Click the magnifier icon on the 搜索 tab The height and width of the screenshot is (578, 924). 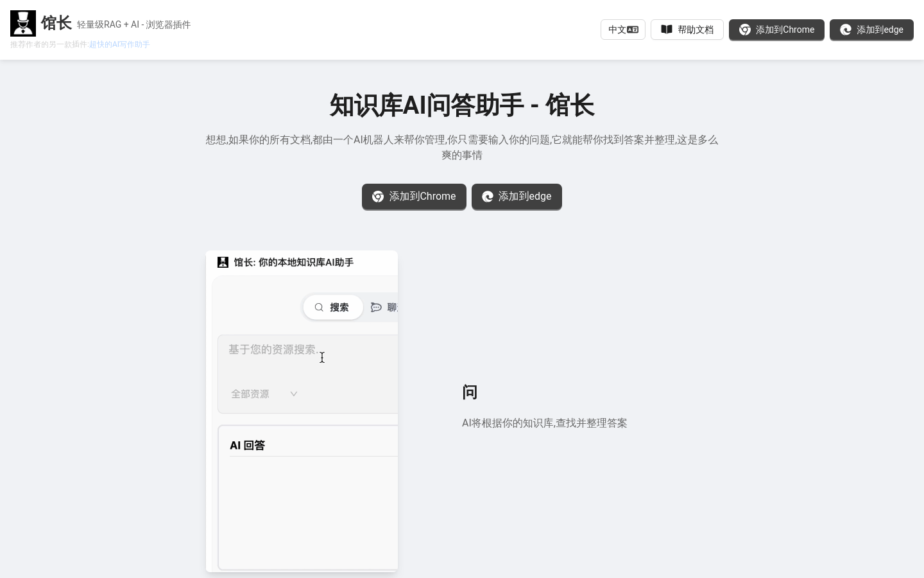coord(319,308)
